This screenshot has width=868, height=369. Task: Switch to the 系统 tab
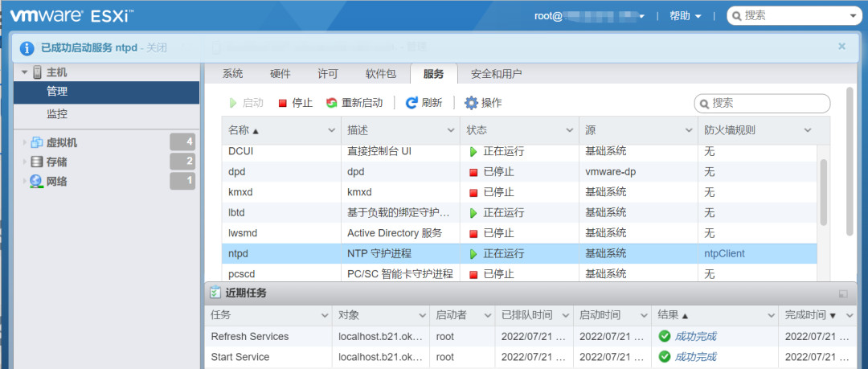(x=232, y=74)
